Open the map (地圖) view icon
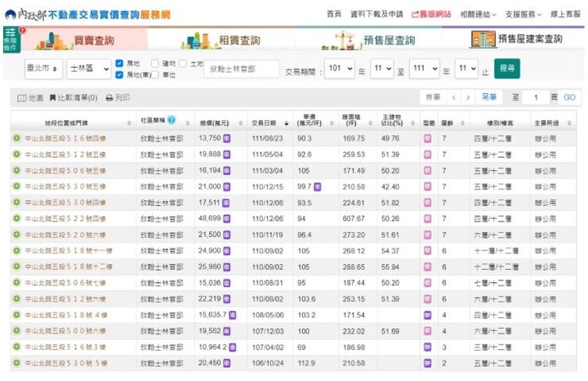Viewport: 588px width, 381px height. tap(22, 98)
